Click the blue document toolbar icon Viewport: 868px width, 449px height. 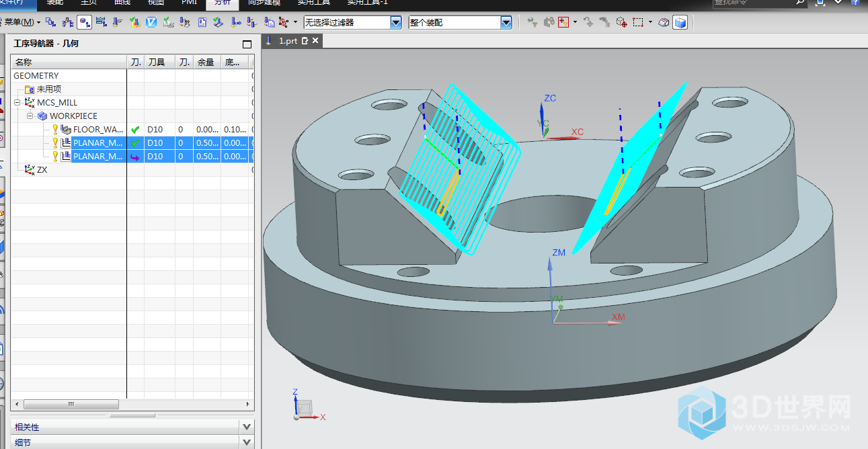pos(202,22)
